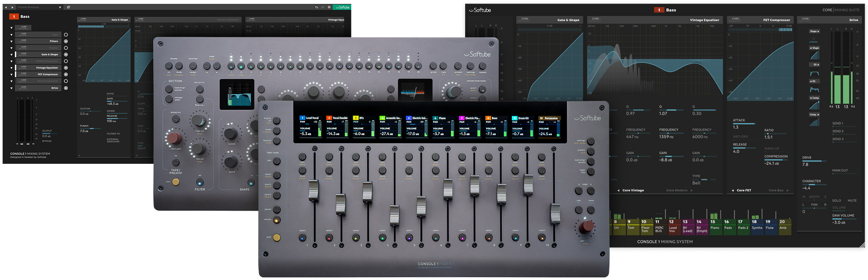Expand Gate & Shape row arrow in section list
This screenshot has width=868, height=280.
(11, 55)
